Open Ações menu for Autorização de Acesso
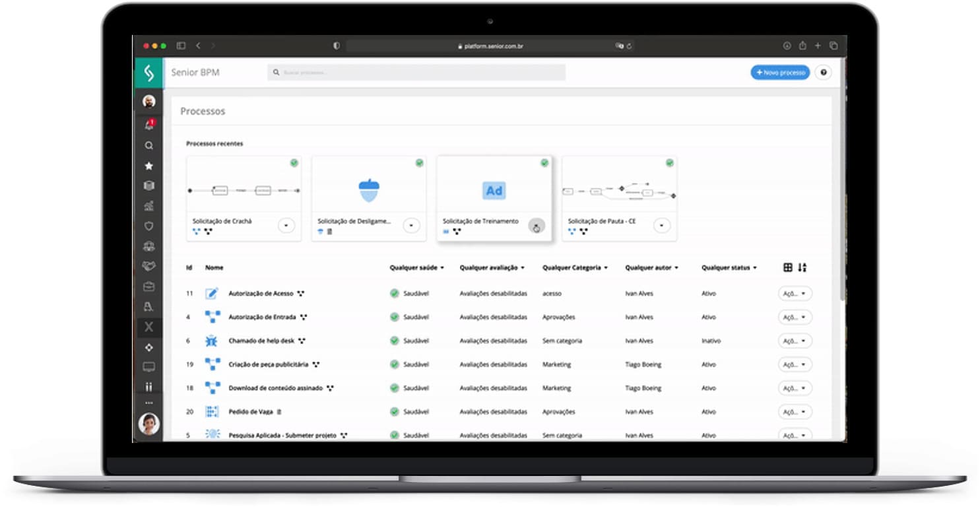This screenshot has height=507, width=980. coord(795,294)
